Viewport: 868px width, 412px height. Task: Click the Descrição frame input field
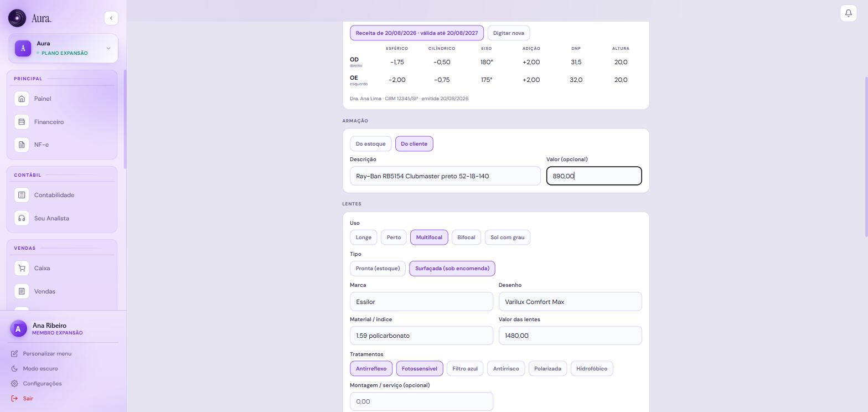445,176
